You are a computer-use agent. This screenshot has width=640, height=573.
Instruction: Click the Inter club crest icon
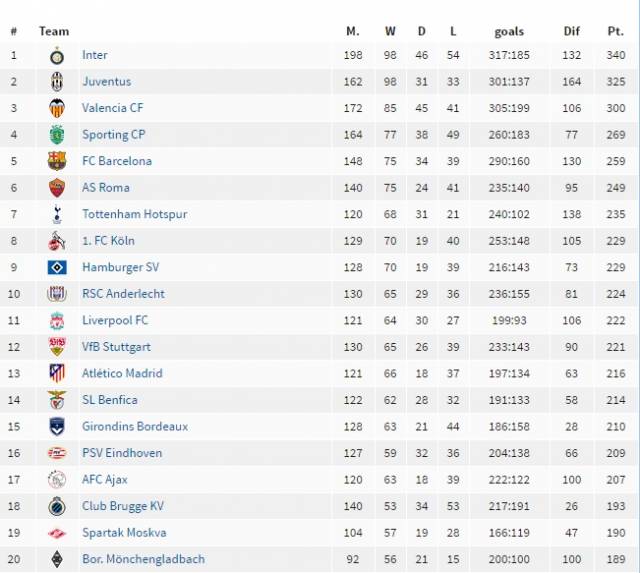[57, 56]
